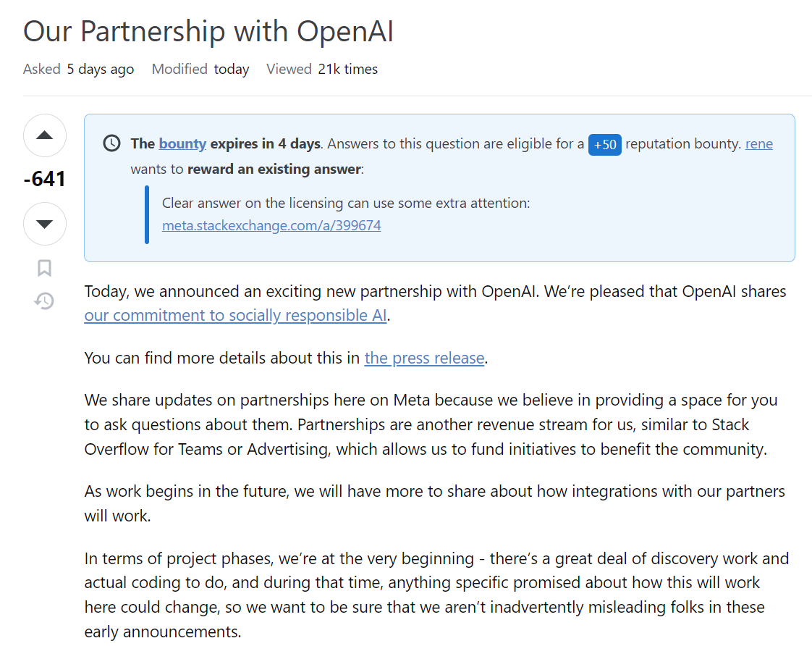Click the +50 reputation bounty badge
Viewport: 812px width, 646px height.
(604, 144)
